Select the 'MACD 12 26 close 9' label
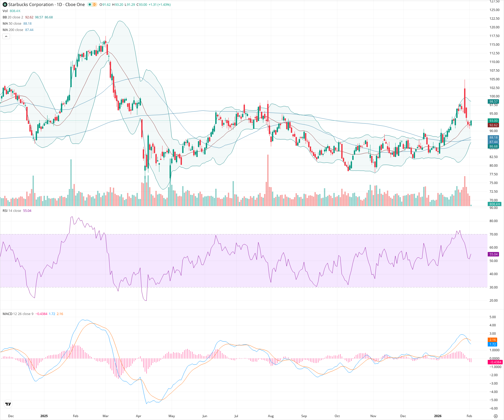The height and width of the screenshot is (420, 504). coord(18,313)
